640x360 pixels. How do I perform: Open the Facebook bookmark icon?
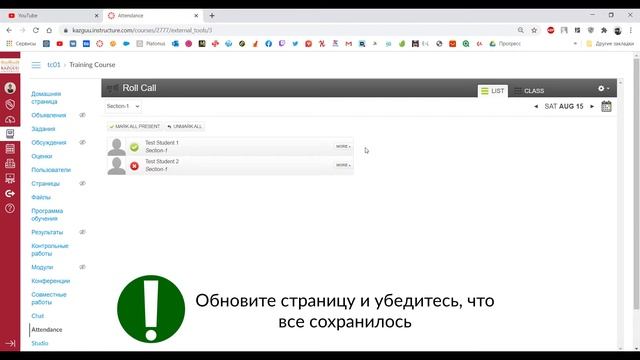pyautogui.click(x=269, y=44)
